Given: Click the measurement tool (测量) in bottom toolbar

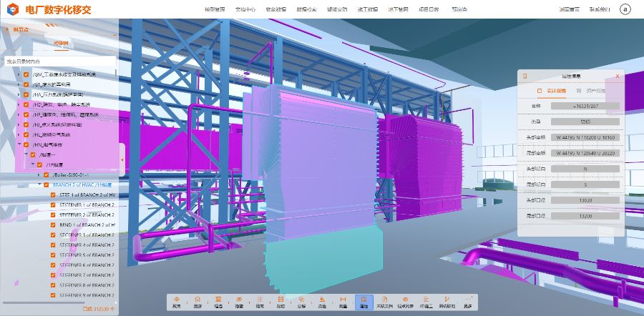Looking at the screenshot, I should pyautogui.click(x=343, y=302).
